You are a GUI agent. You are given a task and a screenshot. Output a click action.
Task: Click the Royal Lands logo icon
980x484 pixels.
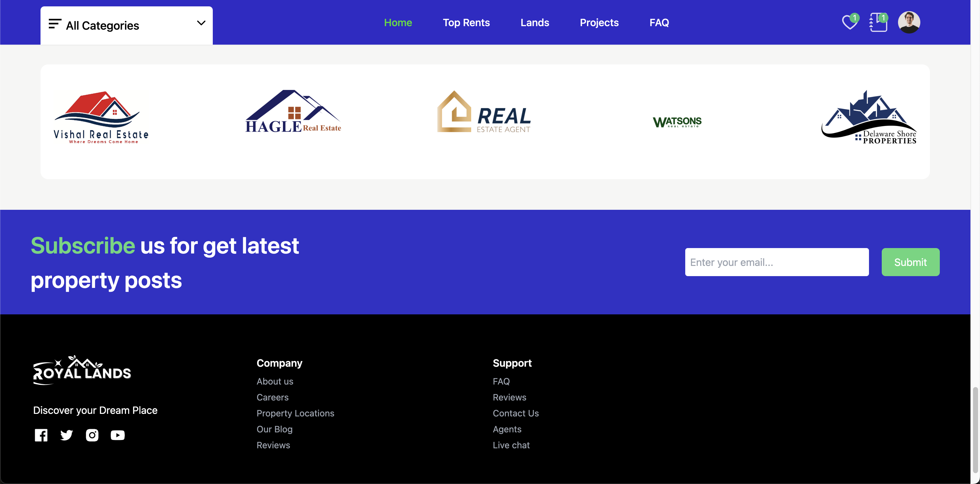tap(82, 369)
